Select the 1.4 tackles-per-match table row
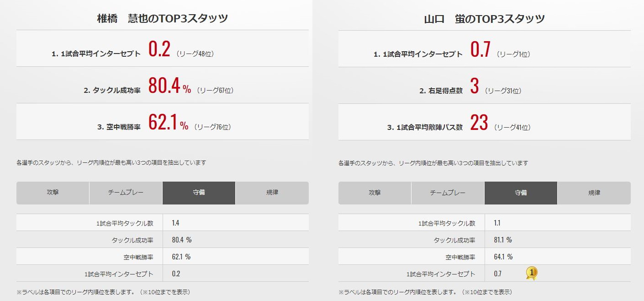This screenshot has width=644, height=301. pyautogui.click(x=162, y=223)
